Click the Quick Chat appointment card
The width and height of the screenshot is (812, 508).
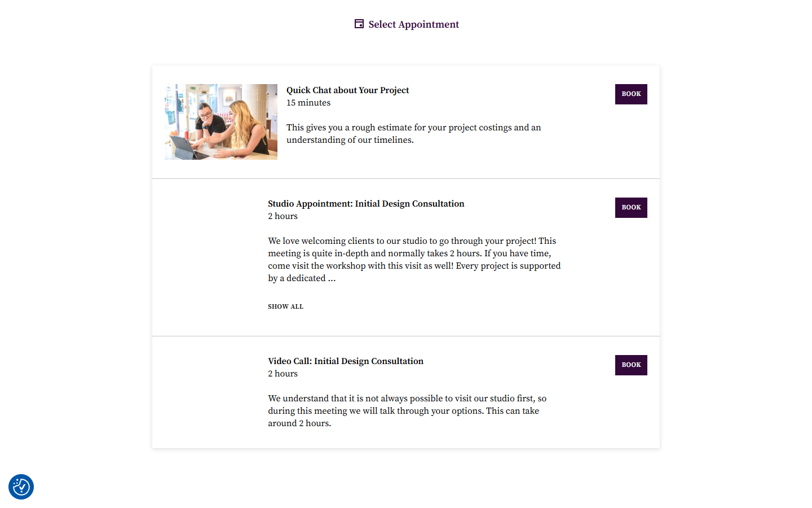click(x=406, y=122)
